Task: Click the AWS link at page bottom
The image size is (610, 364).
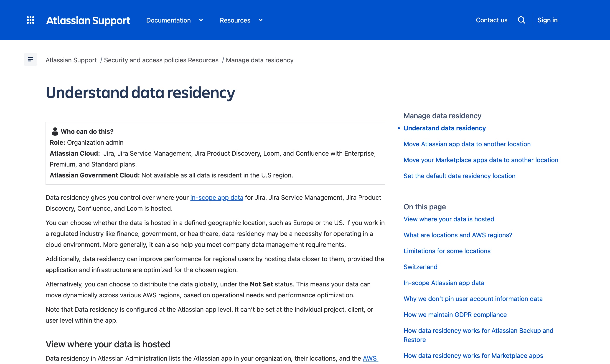Action: [x=370, y=358]
